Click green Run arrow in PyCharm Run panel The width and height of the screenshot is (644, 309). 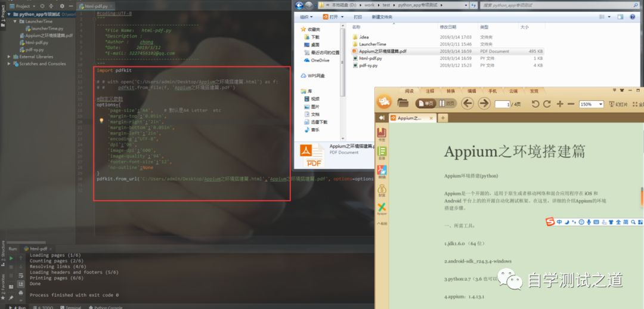(x=11, y=258)
